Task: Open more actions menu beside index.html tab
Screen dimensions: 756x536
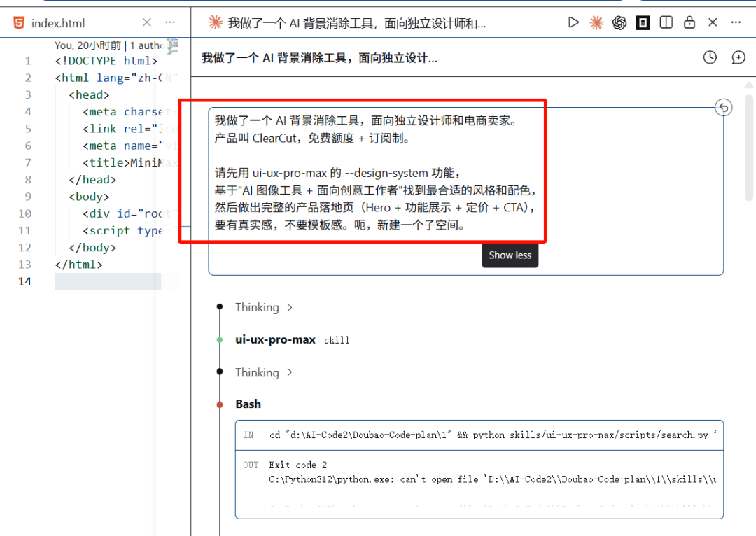Action: [x=170, y=22]
